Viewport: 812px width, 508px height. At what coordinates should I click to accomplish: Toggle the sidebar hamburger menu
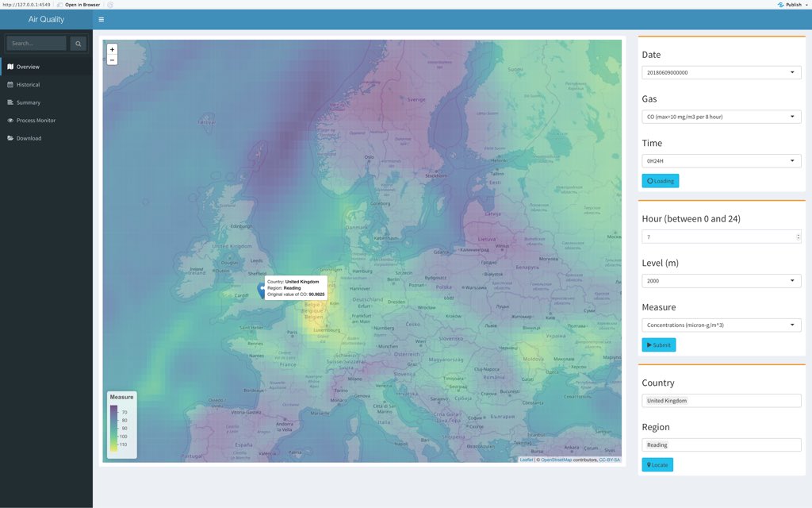[x=101, y=20]
